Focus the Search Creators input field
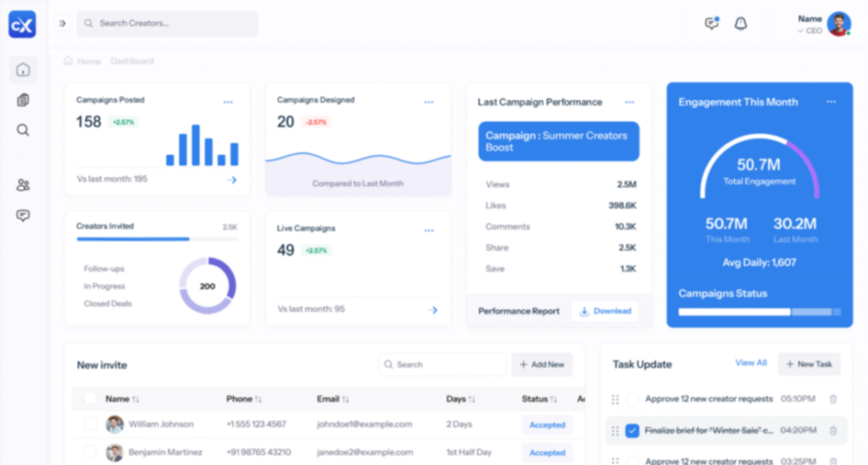The height and width of the screenshot is (465, 868). [167, 23]
